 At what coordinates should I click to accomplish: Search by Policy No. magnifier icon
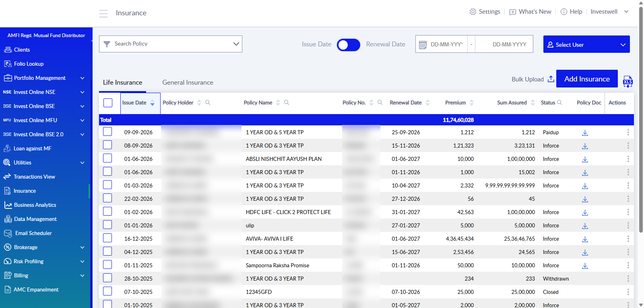[x=380, y=102]
